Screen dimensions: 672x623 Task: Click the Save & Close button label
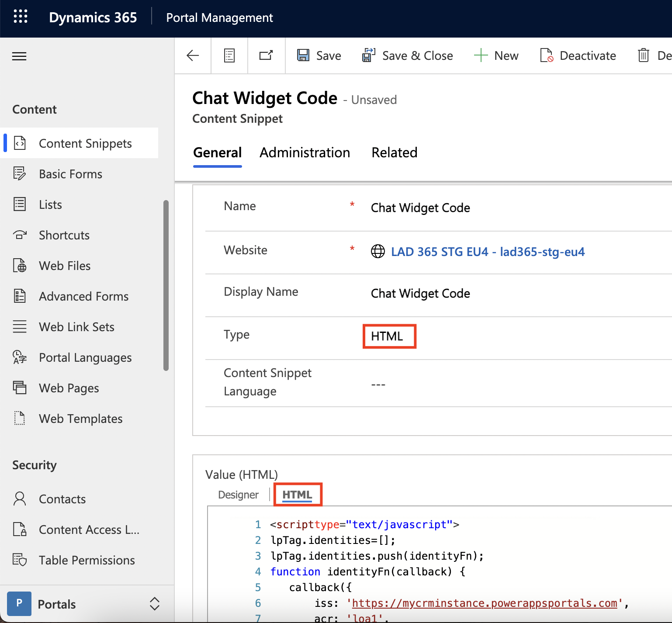tap(418, 55)
